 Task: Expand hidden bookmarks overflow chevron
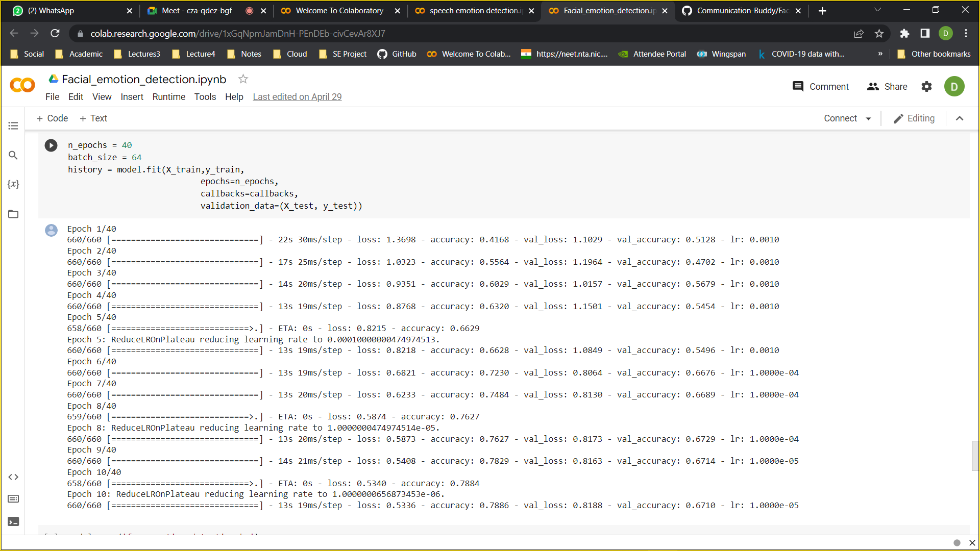pyautogui.click(x=880, y=54)
